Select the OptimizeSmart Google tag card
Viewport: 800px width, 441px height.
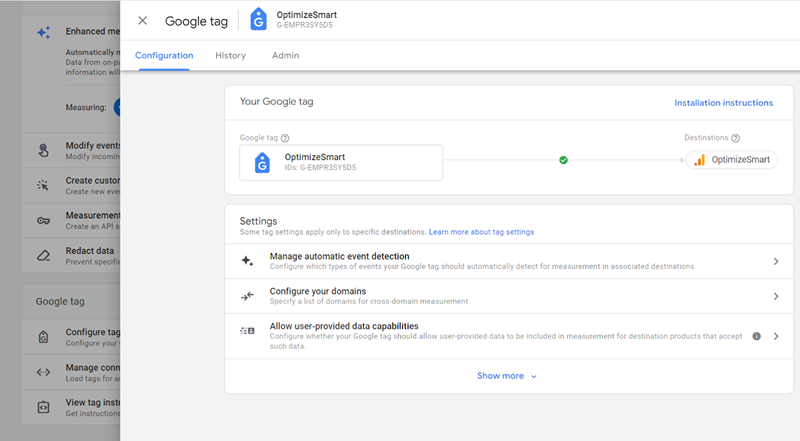pyautogui.click(x=341, y=162)
